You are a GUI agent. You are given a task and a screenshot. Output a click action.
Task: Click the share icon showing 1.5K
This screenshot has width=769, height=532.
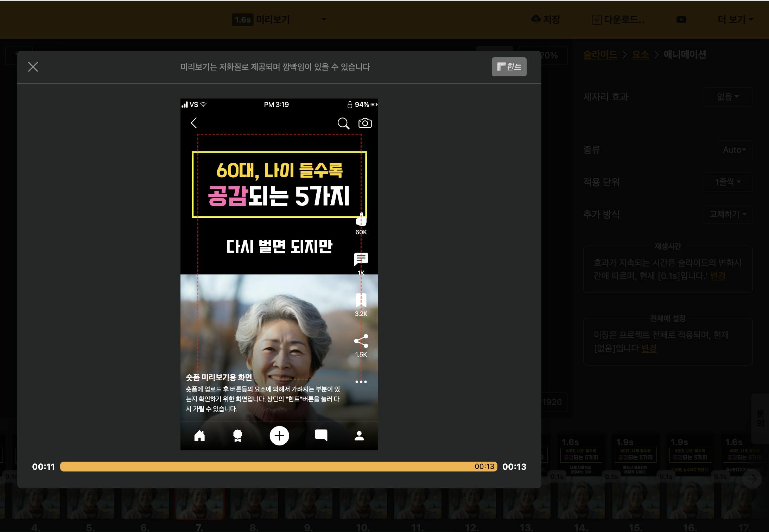coord(361,341)
